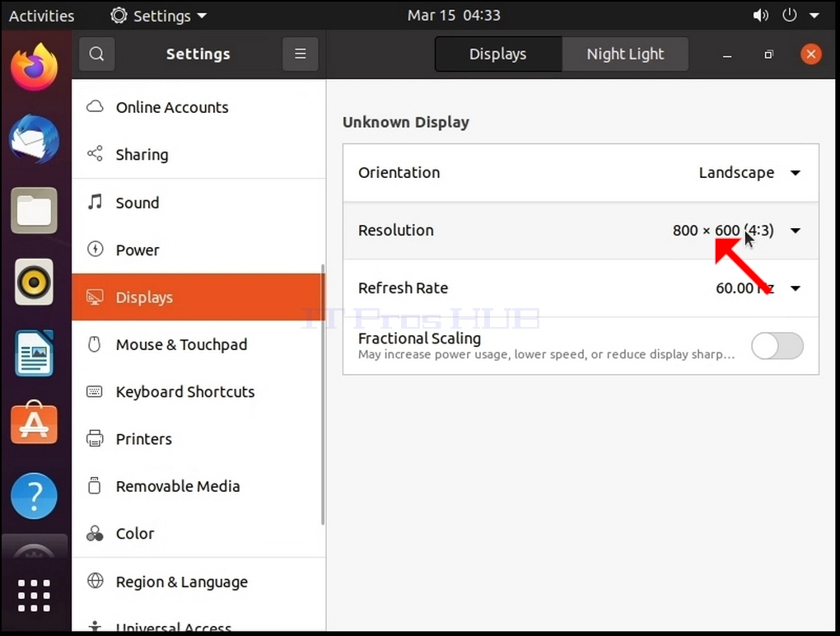Click the Displays monitor icon
The image size is (840, 636).
pos(95,297)
